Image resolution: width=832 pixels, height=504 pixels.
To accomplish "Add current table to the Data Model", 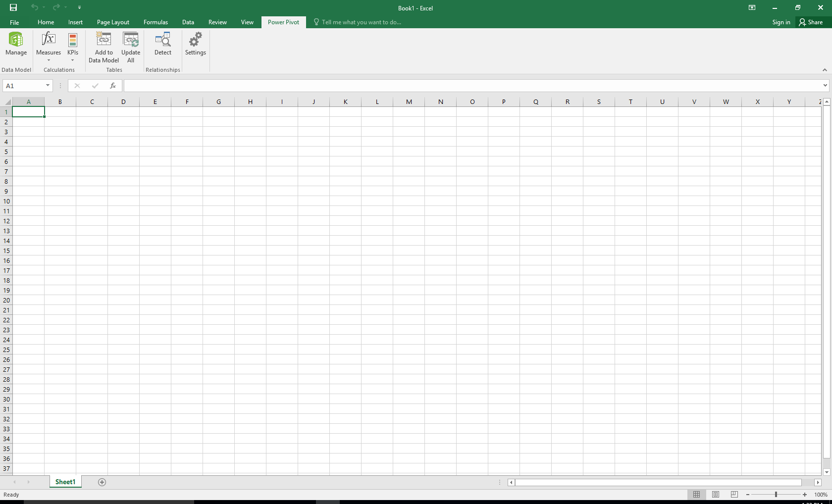I will coord(104,47).
